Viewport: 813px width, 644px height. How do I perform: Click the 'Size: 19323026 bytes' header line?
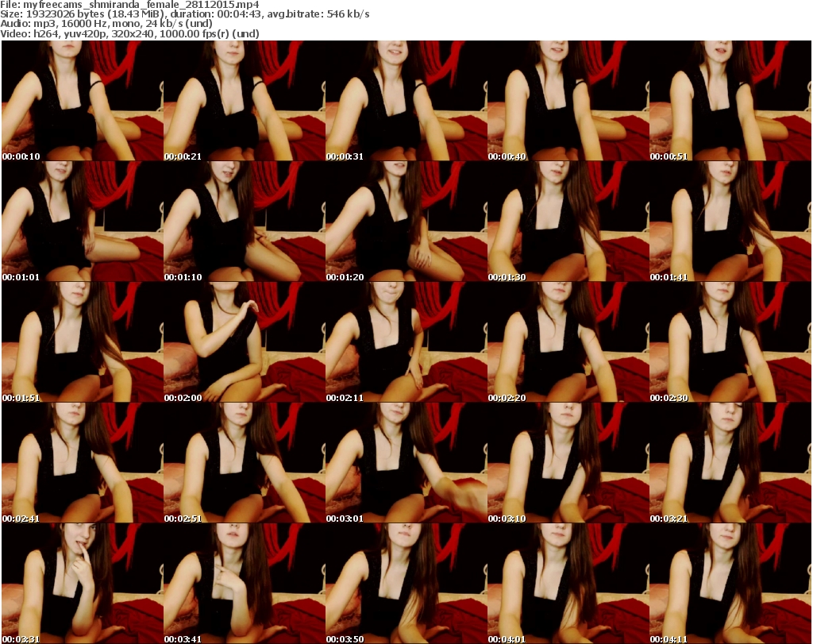184,14
